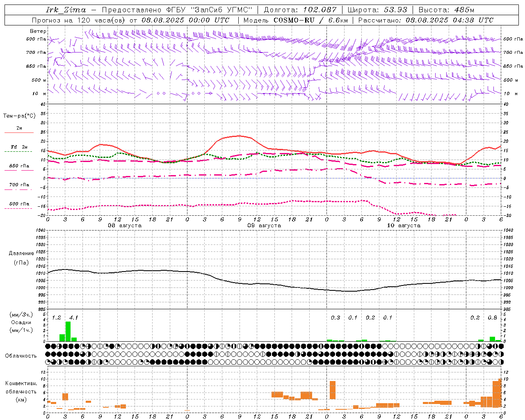The image size is (525, 420).
Task: Click the Давление panel label
Action: [x=21, y=253]
